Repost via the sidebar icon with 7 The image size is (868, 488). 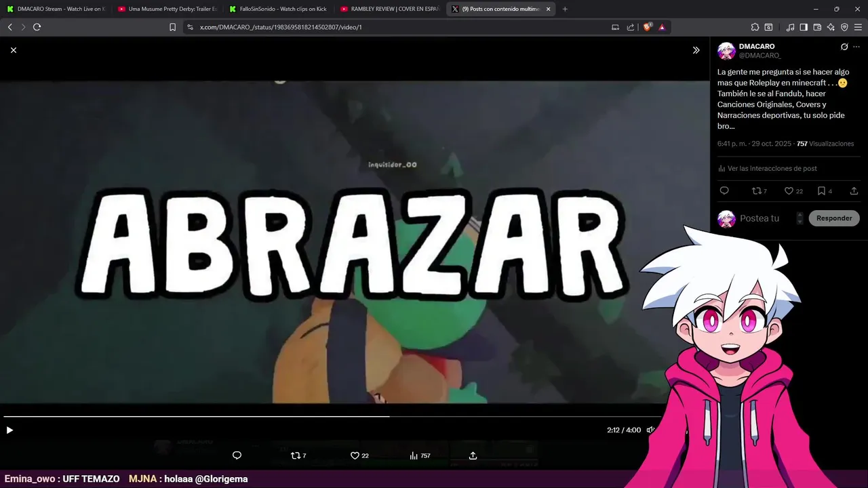(759, 191)
